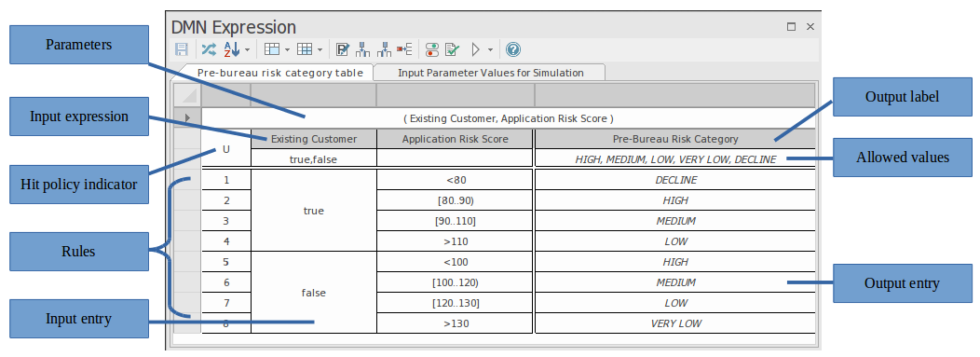Run simulation with the play icon
The height and width of the screenshot is (357, 980).
point(476,49)
